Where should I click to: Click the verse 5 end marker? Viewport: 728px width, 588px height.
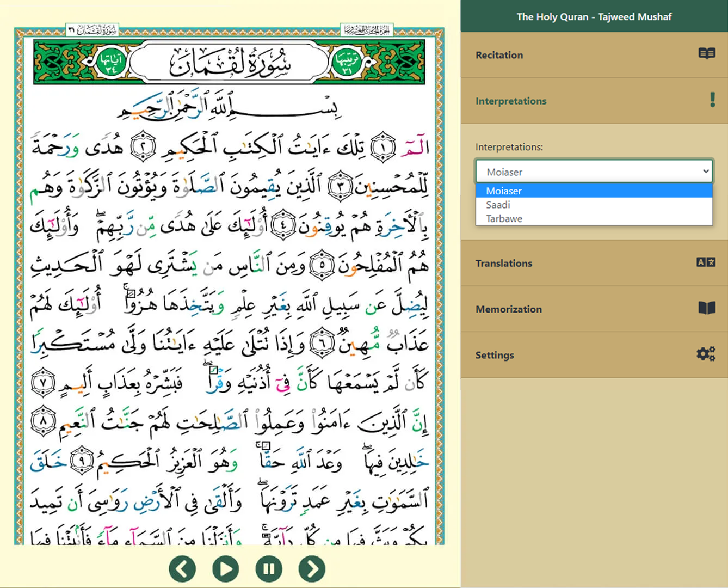pyautogui.click(x=322, y=265)
